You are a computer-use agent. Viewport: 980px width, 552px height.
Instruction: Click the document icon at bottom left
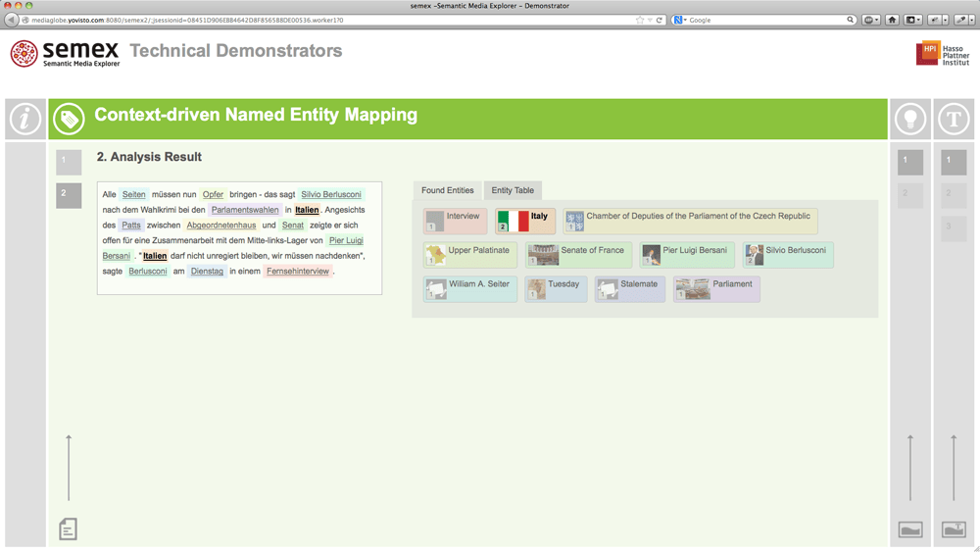68,529
